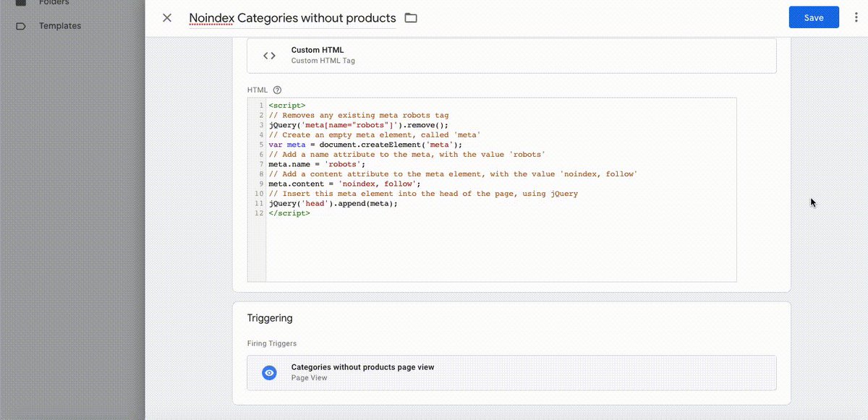Image resolution: width=868 pixels, height=420 pixels.
Task: Save the tag
Action: [814, 17]
